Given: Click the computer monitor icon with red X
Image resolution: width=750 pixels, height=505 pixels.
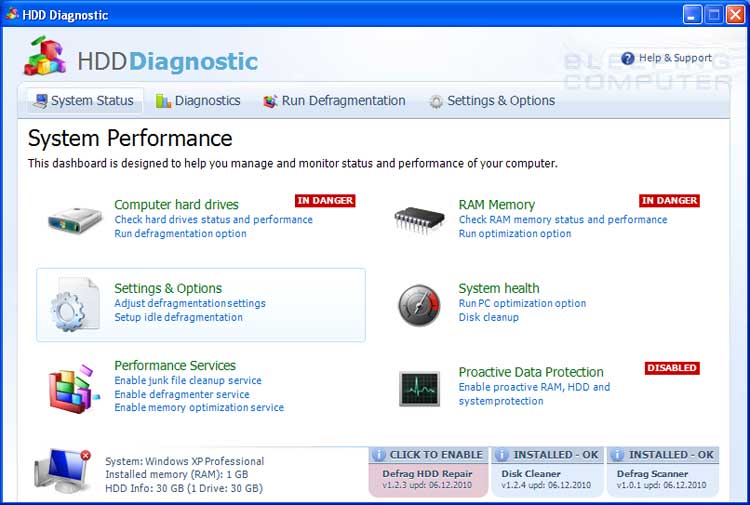Looking at the screenshot, I should [x=63, y=472].
